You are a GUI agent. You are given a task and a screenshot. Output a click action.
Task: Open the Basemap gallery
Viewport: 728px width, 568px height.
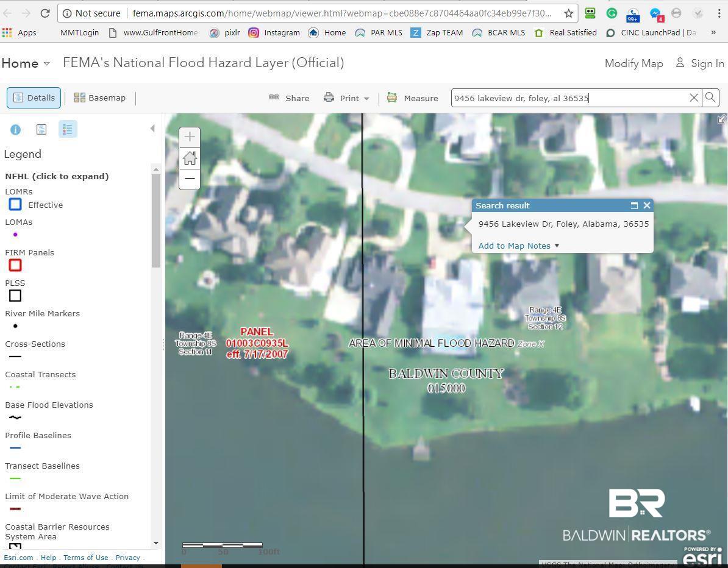(x=100, y=98)
